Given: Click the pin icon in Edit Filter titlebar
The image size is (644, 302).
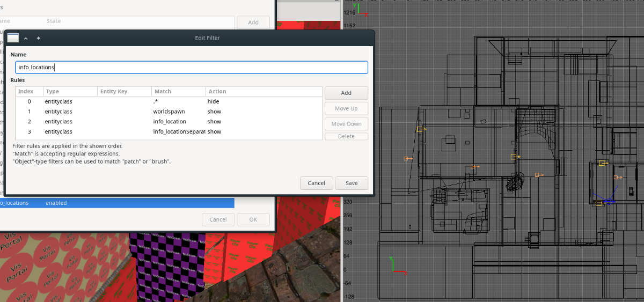Looking at the screenshot, I should (x=39, y=38).
